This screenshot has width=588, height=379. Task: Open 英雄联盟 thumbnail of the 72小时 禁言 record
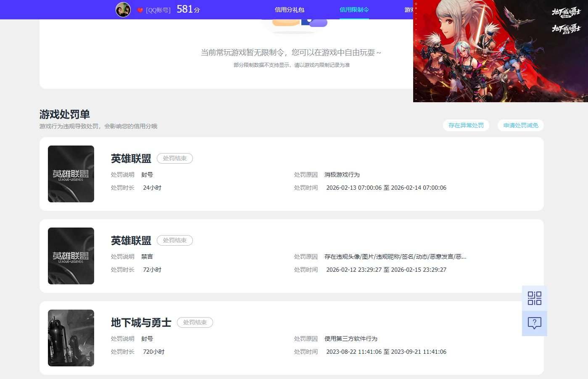point(71,256)
